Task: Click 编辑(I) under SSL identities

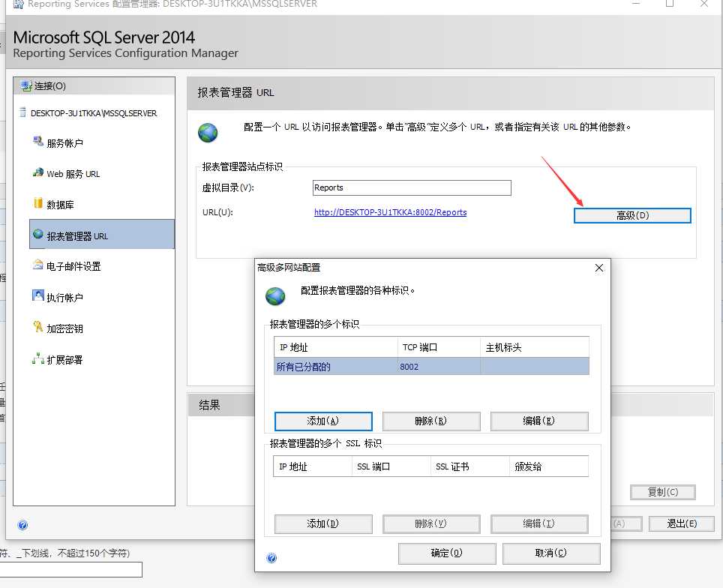Action: coord(539,524)
